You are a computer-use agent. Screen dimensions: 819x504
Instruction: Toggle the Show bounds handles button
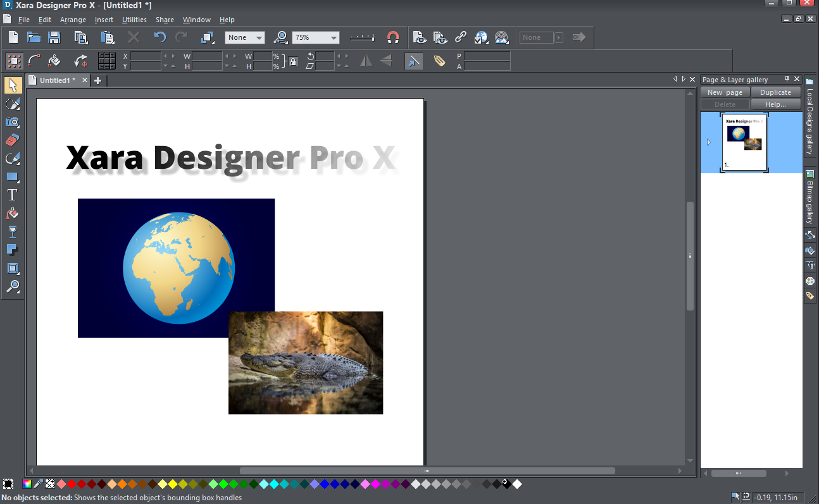click(15, 61)
